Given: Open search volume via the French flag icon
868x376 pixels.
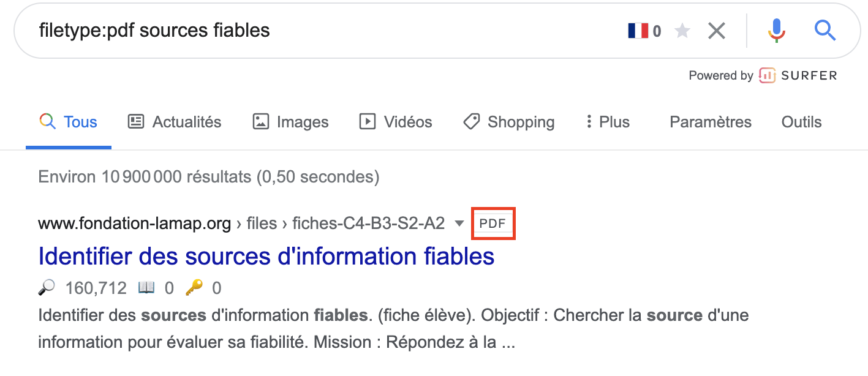Looking at the screenshot, I should (x=638, y=29).
